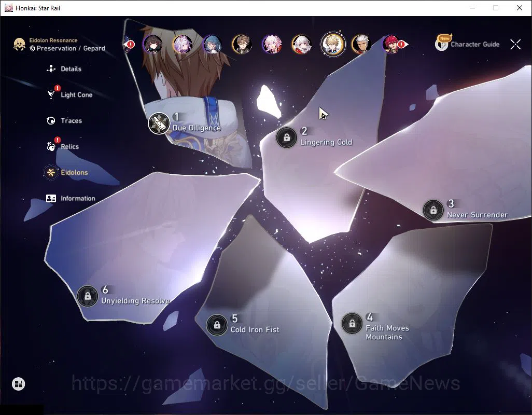
Task: Open the bottom-left grid menu icon
Action: [x=18, y=384]
